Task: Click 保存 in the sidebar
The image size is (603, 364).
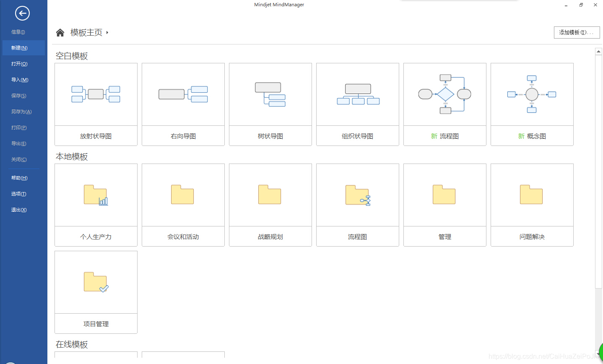Action: coord(19,96)
